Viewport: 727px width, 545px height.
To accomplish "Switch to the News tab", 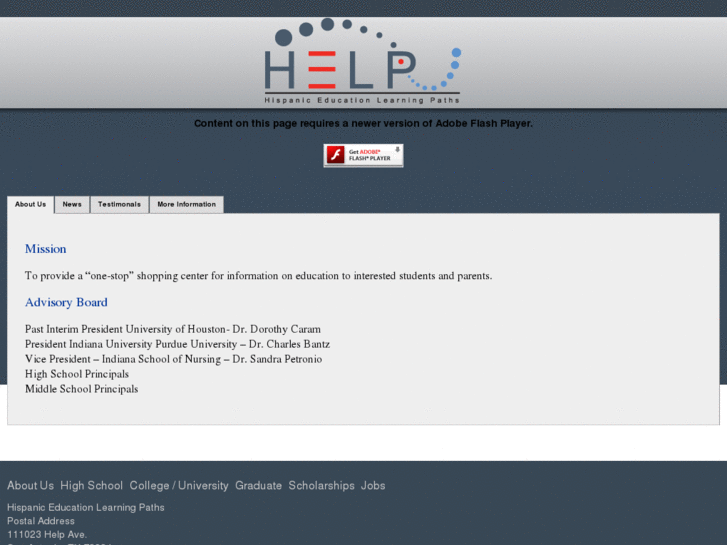I will pos(72,205).
